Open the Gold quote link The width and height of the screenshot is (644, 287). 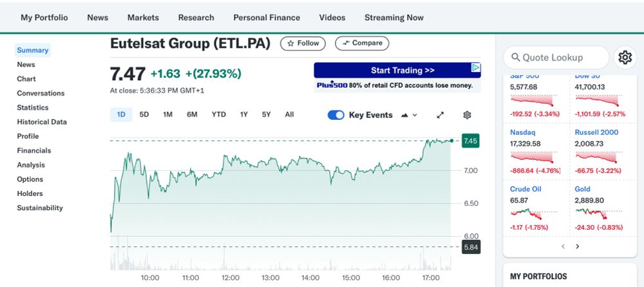pos(582,189)
